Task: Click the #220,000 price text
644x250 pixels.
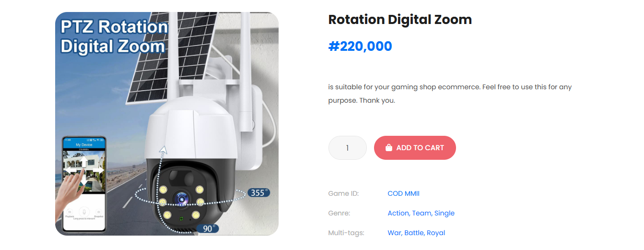Action: 360,46
